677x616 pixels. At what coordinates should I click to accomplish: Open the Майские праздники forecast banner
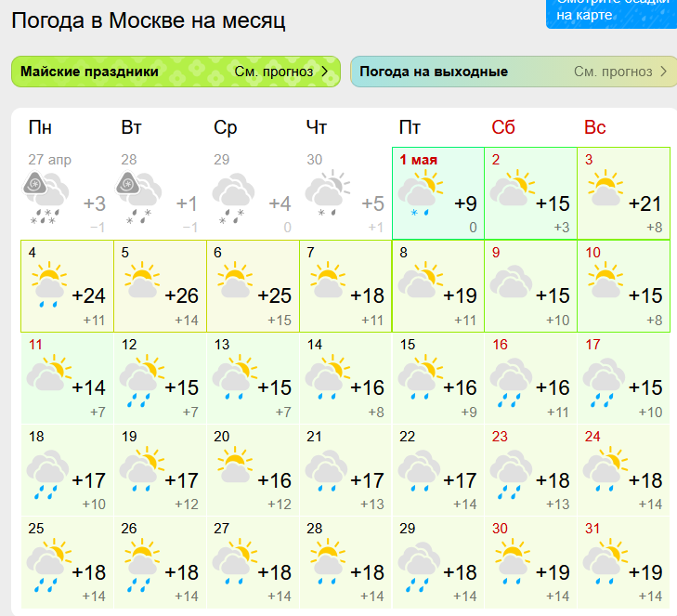click(x=176, y=72)
